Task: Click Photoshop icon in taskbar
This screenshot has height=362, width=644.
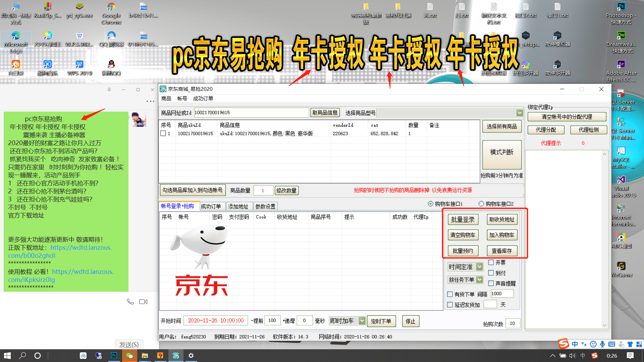Action: 114,356
